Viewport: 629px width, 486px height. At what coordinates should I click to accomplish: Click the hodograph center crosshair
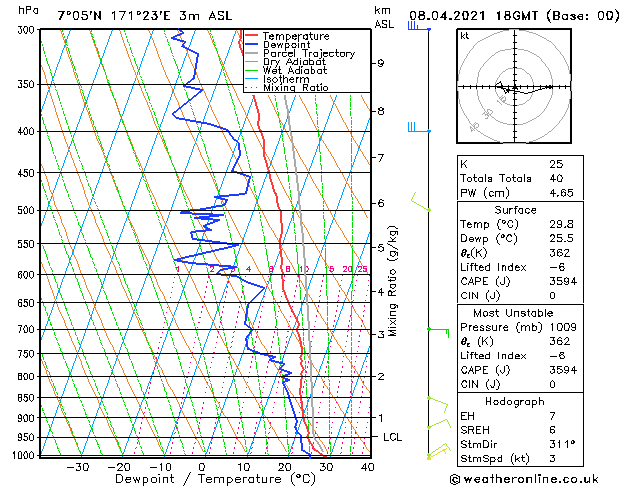(x=515, y=87)
